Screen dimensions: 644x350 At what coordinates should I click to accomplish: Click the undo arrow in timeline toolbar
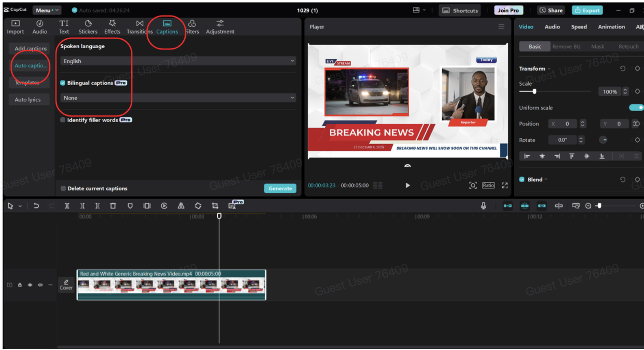pos(36,206)
